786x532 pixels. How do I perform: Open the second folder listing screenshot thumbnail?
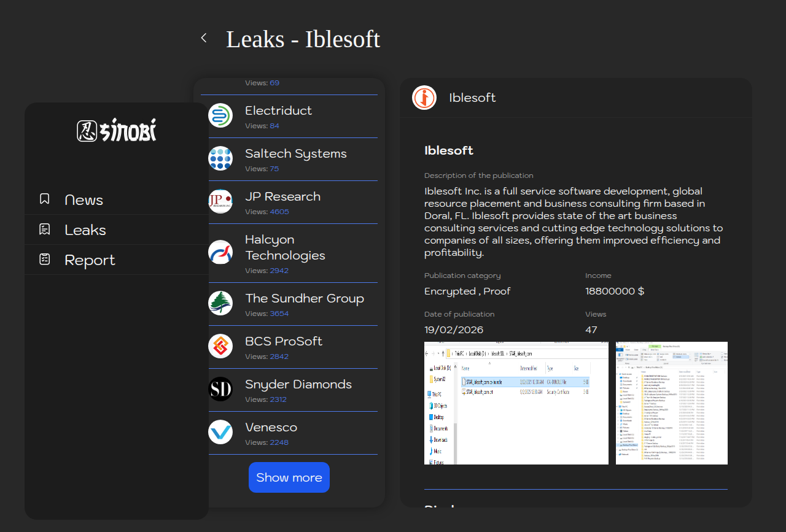point(671,403)
